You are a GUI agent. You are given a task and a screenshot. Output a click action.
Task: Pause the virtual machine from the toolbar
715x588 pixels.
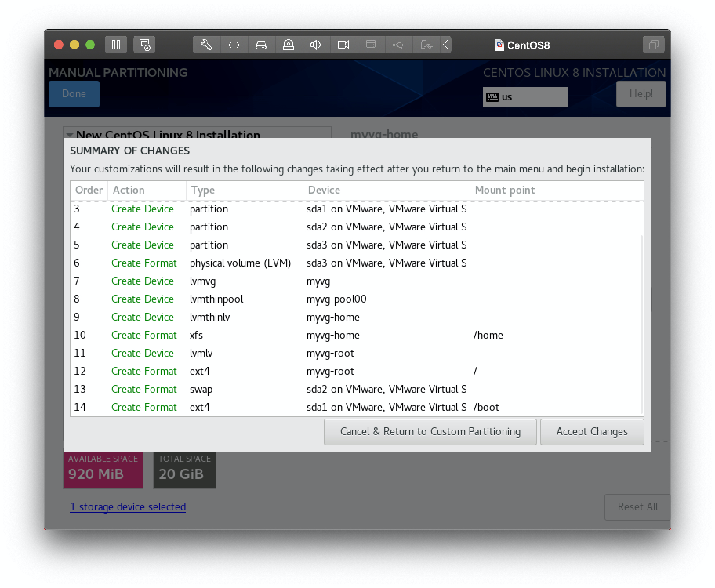(x=116, y=45)
